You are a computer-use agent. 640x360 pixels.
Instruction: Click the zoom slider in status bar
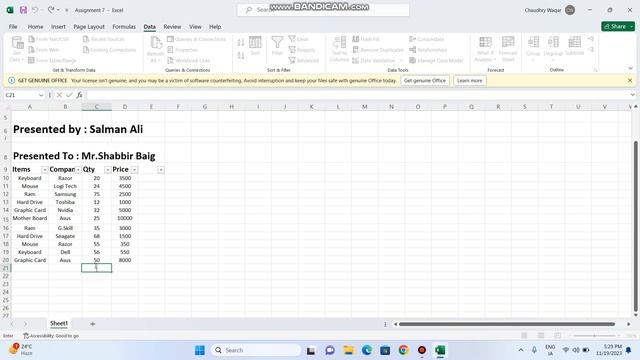coord(594,336)
